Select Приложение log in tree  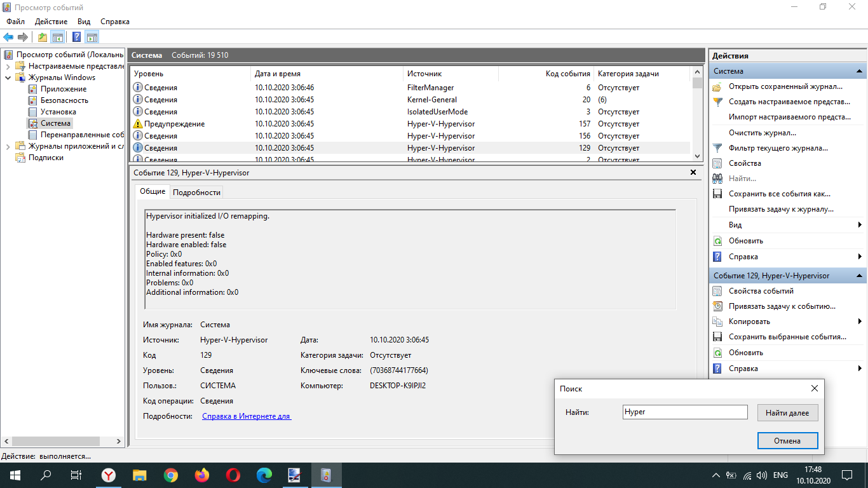(x=64, y=89)
